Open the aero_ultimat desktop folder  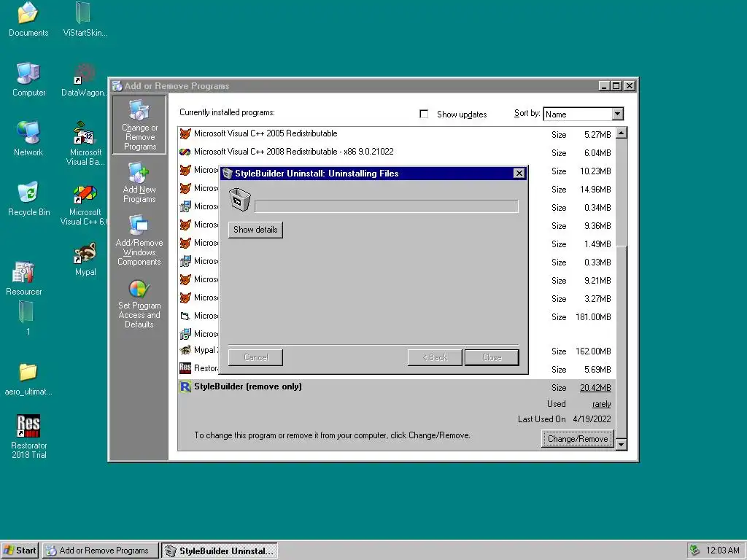click(x=28, y=373)
